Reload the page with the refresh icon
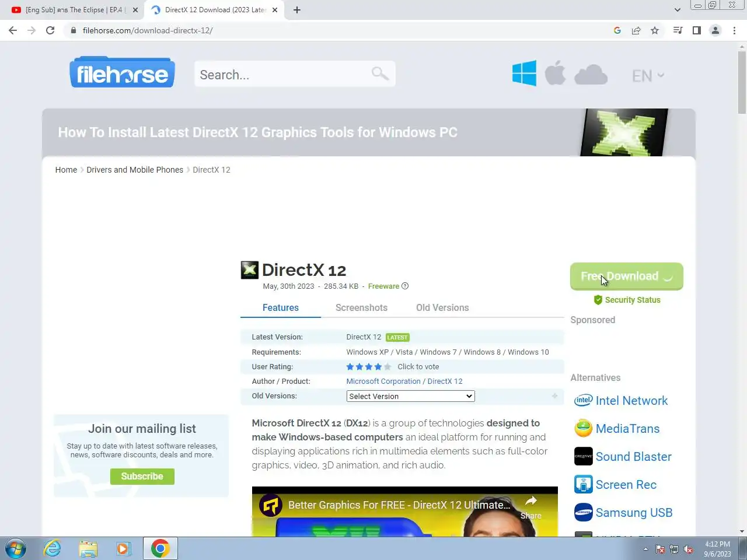 point(50,30)
